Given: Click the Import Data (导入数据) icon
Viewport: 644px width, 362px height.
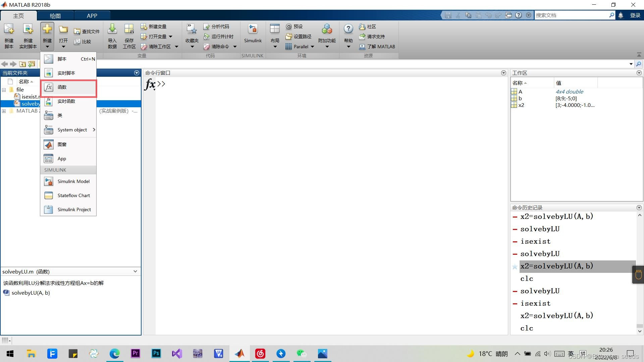Looking at the screenshot, I should pos(112,29).
